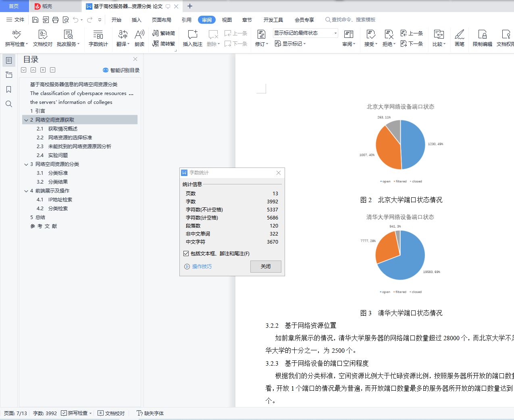Go to previous revision with 上一条 beside 拒绝
Image resolution: width=514 pixels, height=420 pixels.
click(x=412, y=33)
